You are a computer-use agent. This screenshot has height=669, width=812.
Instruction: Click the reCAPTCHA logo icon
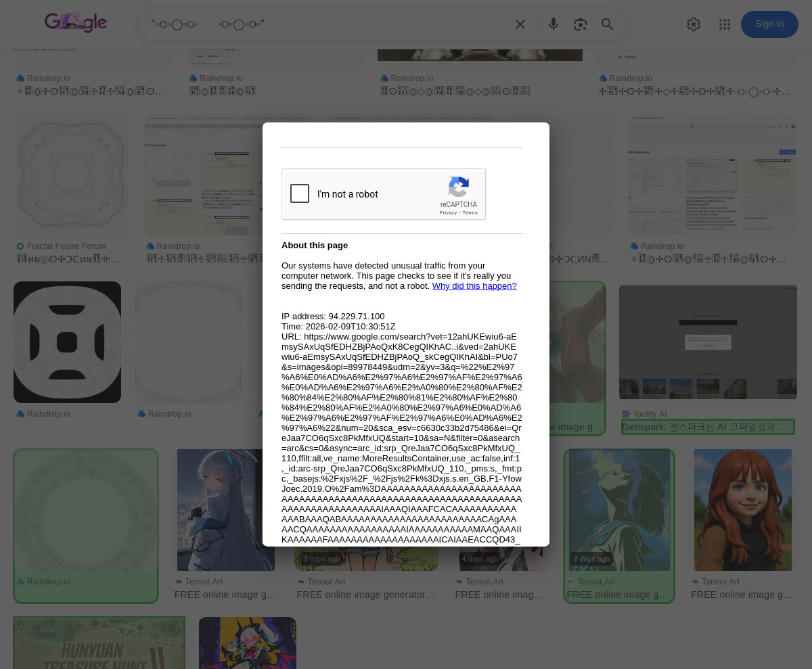pyautogui.click(x=459, y=187)
